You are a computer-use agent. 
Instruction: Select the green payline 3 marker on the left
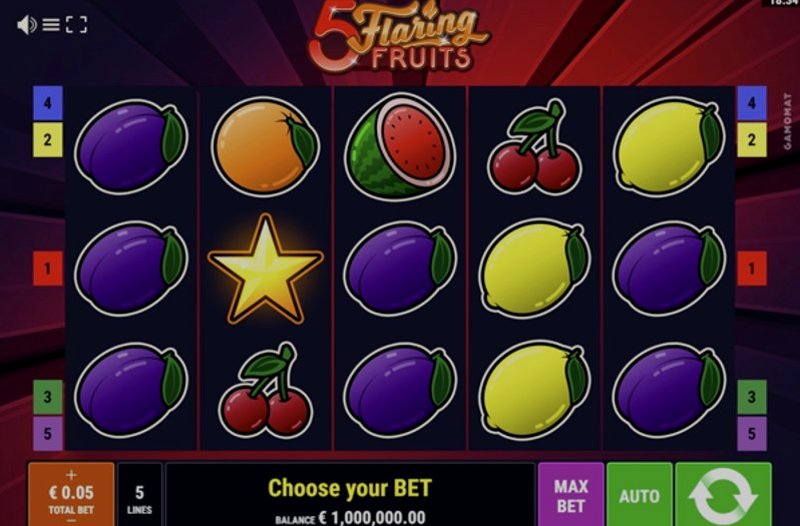coord(47,397)
